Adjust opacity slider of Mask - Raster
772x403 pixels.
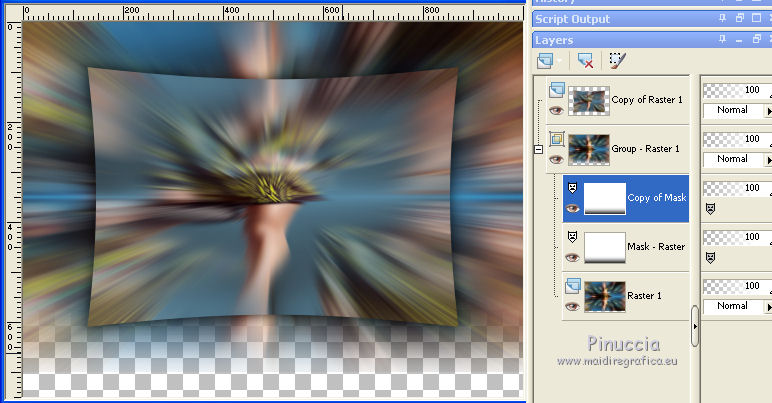point(737,237)
